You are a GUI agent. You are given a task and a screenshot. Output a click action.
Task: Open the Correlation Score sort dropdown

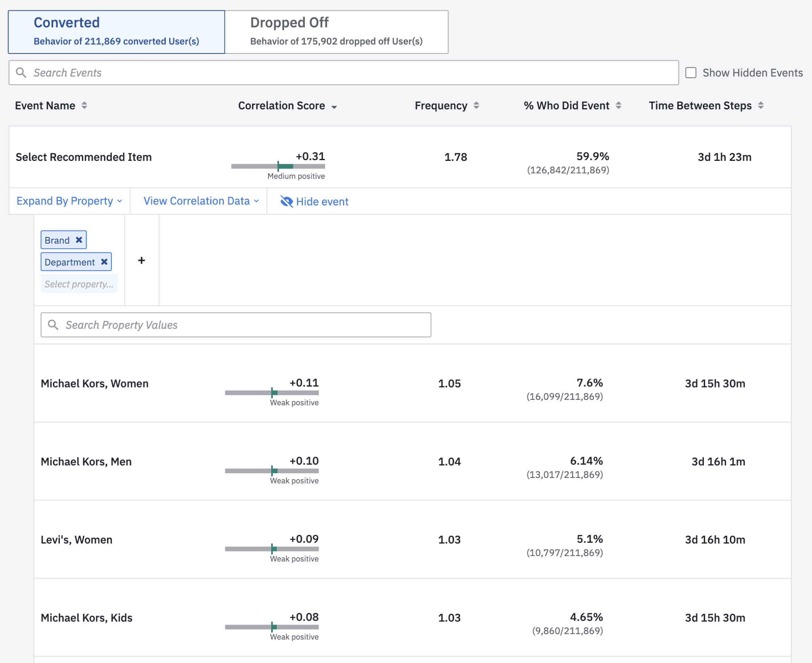pos(334,106)
